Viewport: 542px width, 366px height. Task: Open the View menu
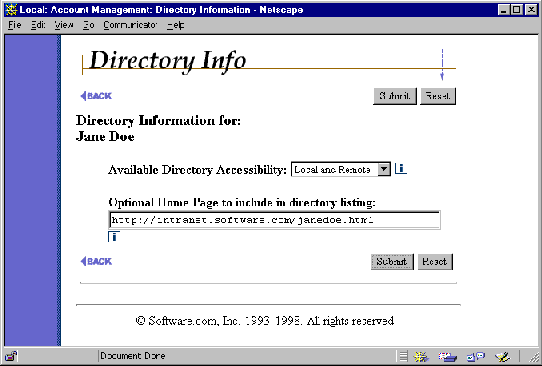pos(64,25)
